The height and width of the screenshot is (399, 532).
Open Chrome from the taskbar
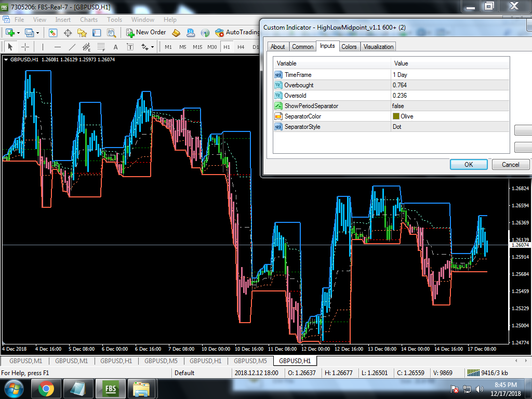(x=46, y=389)
